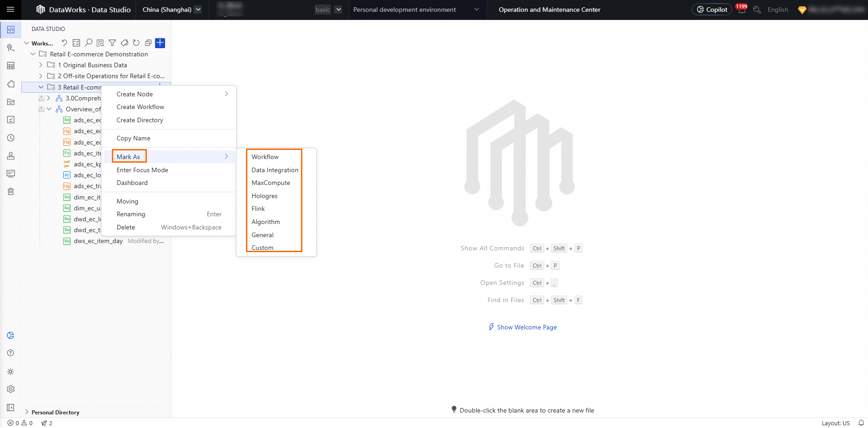868x428 pixels.
Task: Expand the 1 Original Business Data folder
Action: tap(41, 65)
